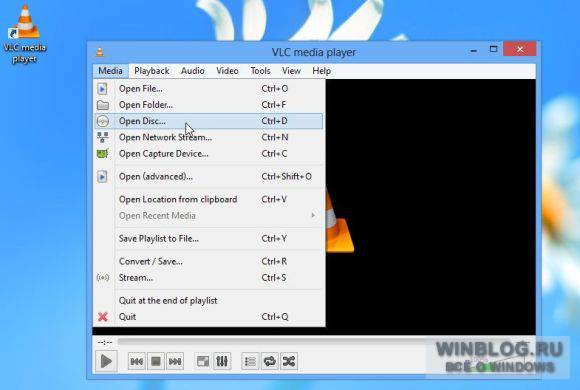Click the Open File menu icon
Viewport: 580px width, 390px height.
point(102,89)
